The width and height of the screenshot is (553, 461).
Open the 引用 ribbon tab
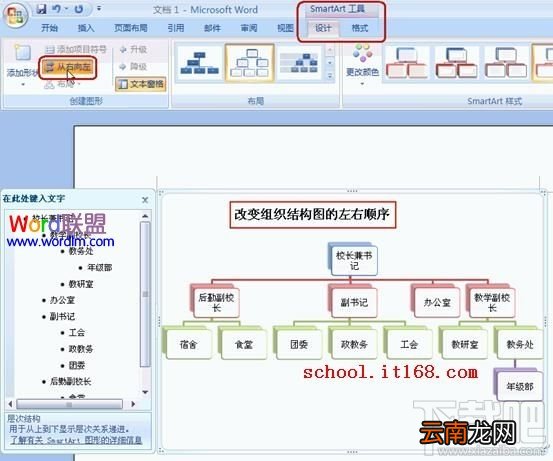pos(176,28)
